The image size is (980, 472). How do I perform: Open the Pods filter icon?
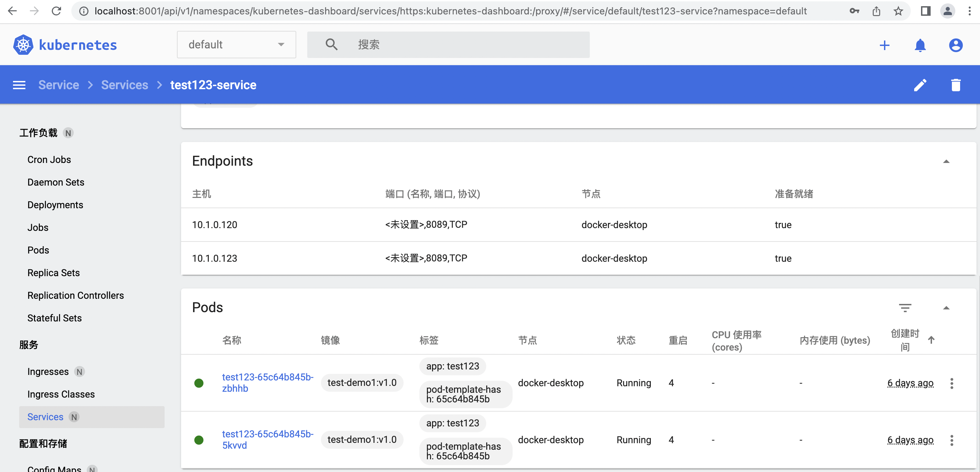[905, 307]
